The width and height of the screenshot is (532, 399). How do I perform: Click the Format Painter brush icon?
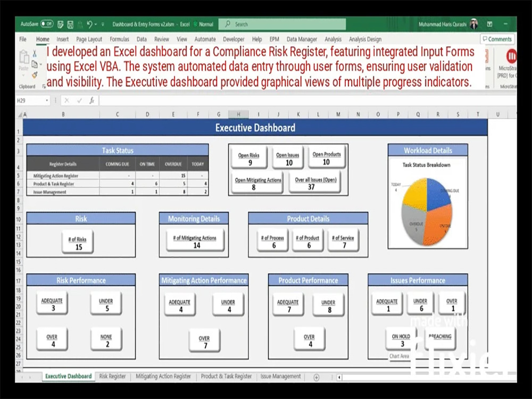[35, 75]
